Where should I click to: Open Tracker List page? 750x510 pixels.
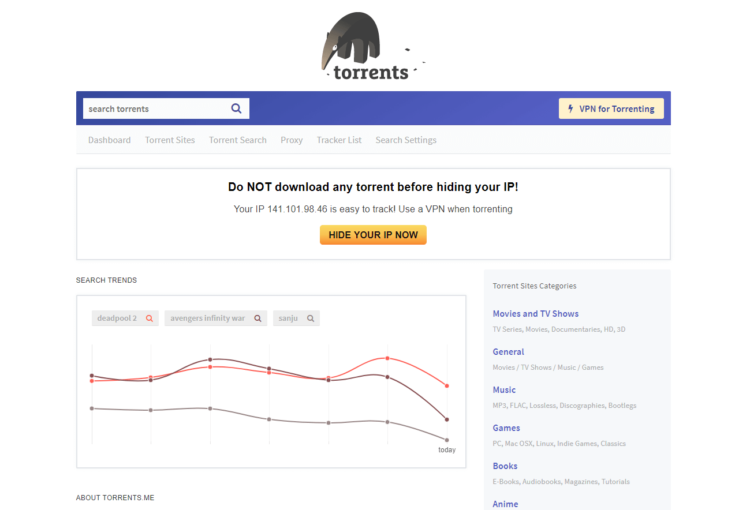339,140
